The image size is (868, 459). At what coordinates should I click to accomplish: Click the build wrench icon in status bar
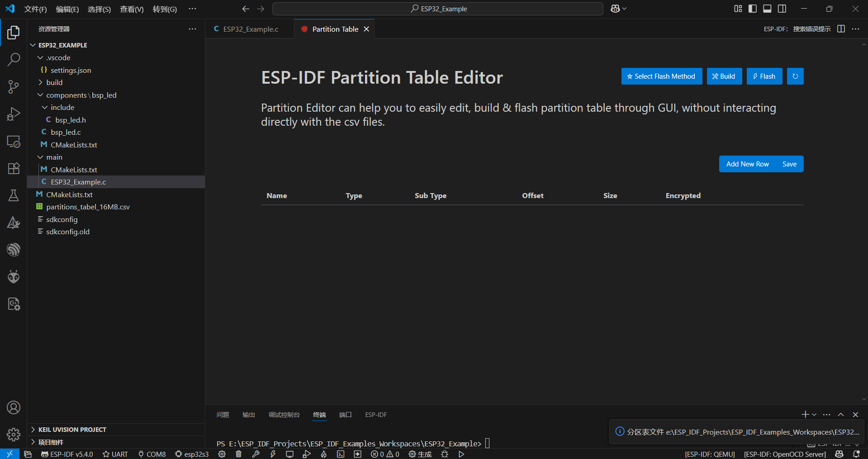(x=256, y=454)
